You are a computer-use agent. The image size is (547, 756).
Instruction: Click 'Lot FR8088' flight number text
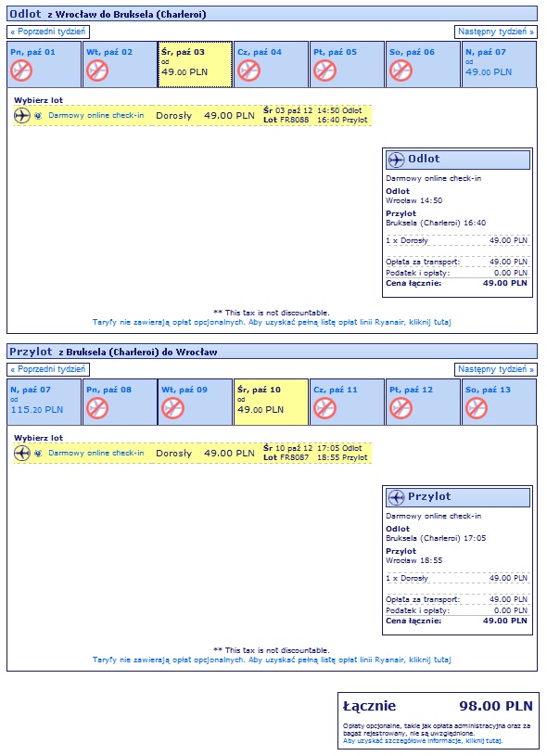tap(286, 120)
